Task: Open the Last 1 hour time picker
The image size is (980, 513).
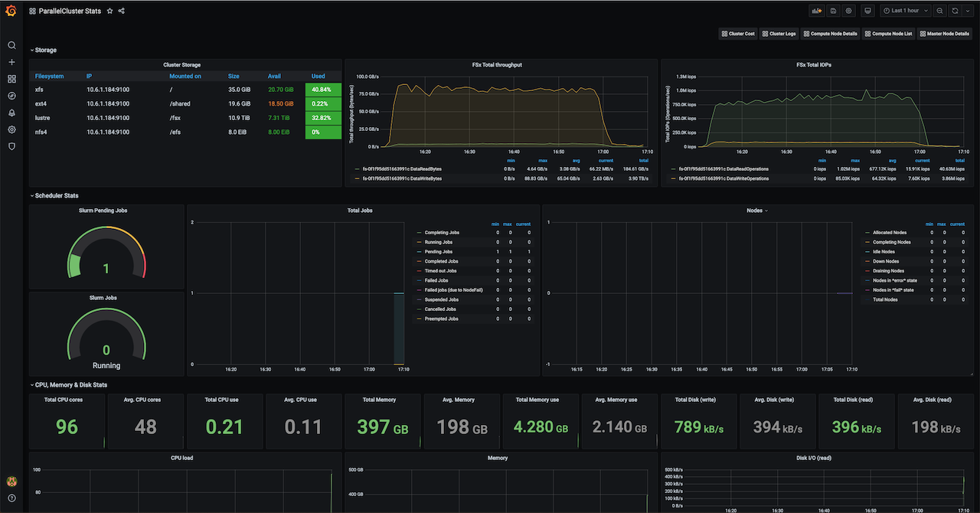Action: [905, 11]
